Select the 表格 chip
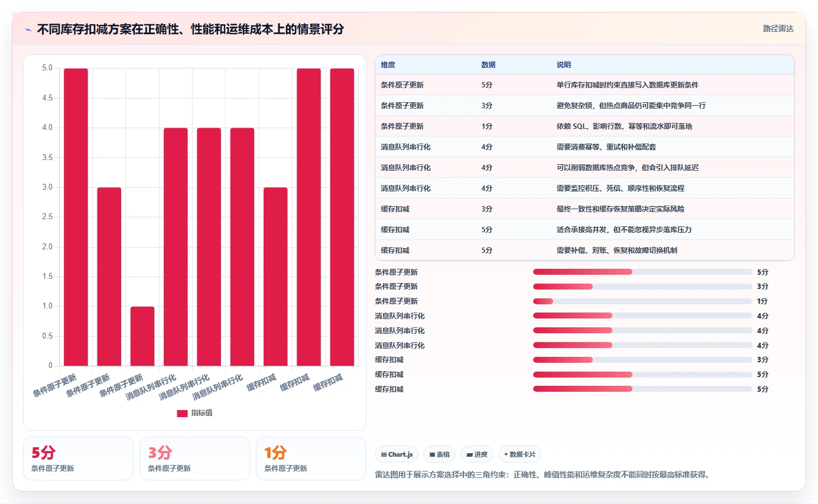This screenshot has width=818, height=504. [x=439, y=454]
